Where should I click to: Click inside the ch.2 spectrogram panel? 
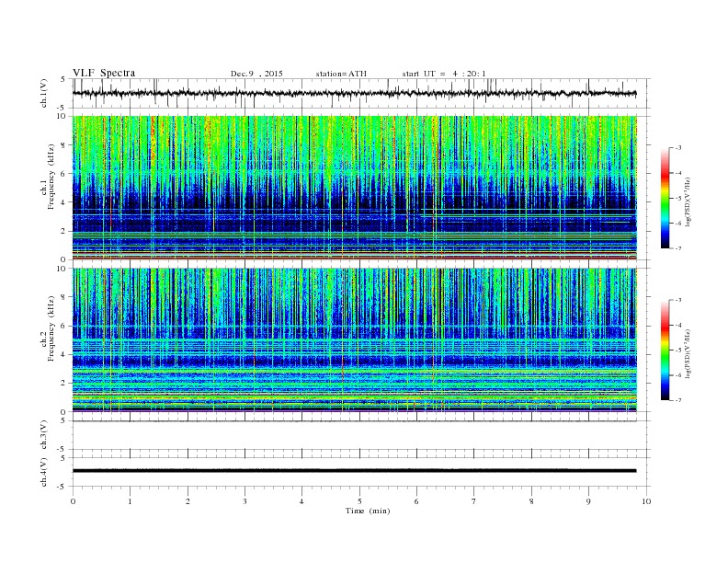pyautogui.click(x=354, y=339)
